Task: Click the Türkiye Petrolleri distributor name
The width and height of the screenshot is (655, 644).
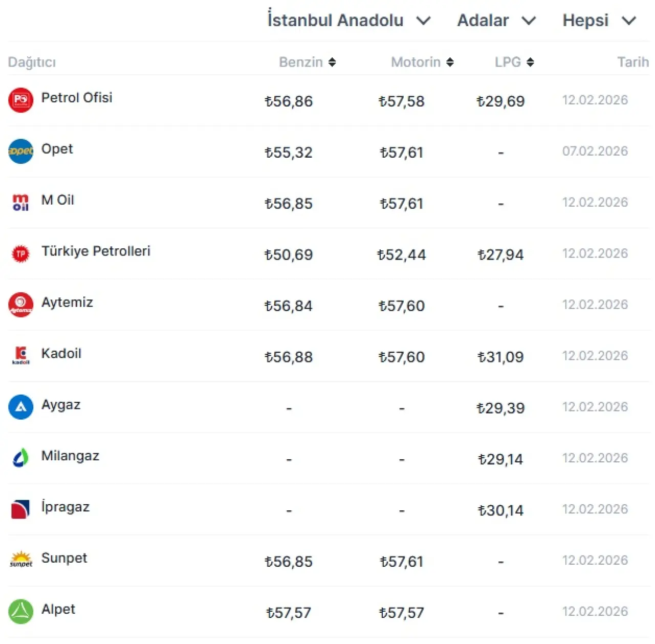Action: pos(96,251)
